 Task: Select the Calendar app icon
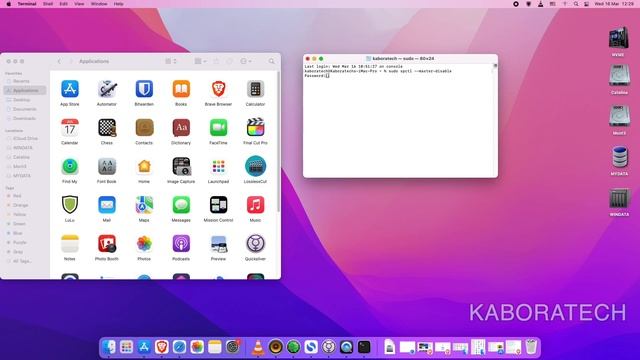click(70, 128)
